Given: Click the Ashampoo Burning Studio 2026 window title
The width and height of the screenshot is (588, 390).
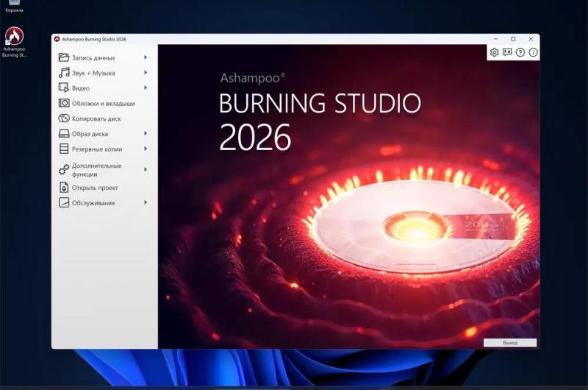Looking at the screenshot, I should pos(94,39).
